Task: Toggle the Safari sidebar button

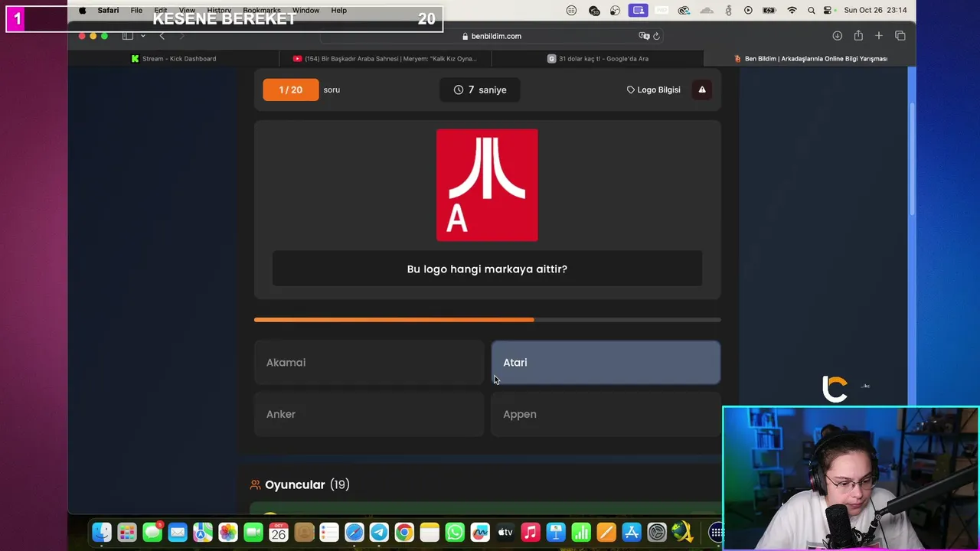Action: [x=128, y=36]
